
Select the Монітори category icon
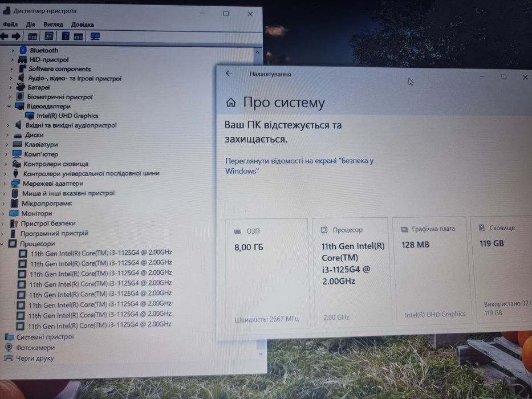[x=14, y=213]
